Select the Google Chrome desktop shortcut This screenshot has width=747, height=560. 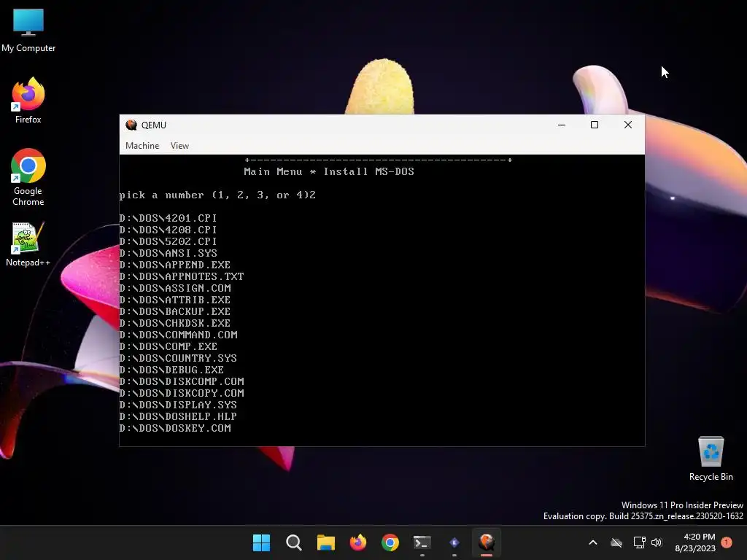(x=28, y=177)
